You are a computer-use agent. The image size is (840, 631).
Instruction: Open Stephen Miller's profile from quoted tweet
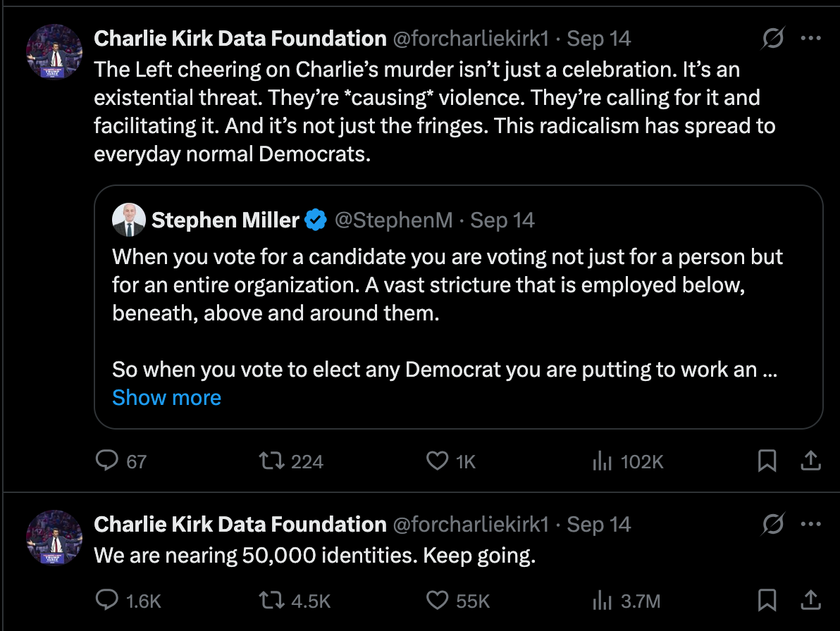click(225, 220)
